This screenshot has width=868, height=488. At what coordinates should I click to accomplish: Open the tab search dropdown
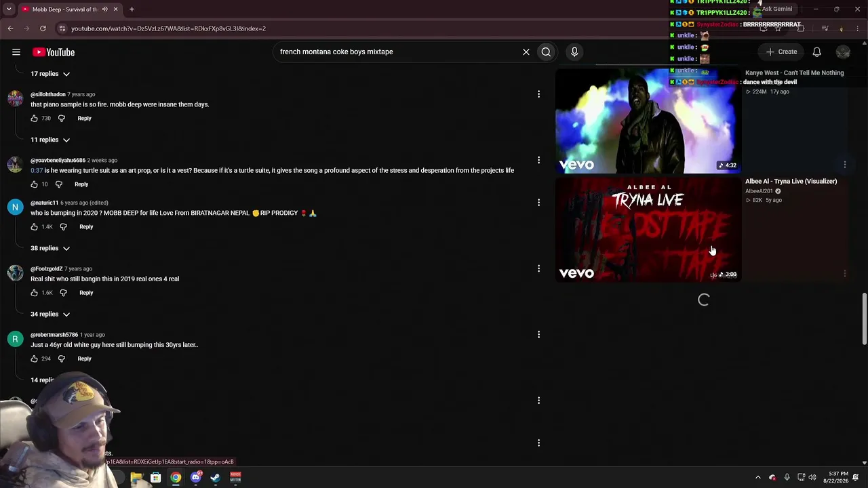(x=9, y=9)
